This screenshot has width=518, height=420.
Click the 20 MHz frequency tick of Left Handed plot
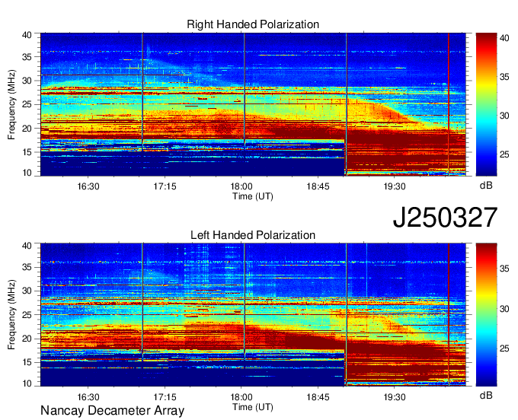click(27, 339)
